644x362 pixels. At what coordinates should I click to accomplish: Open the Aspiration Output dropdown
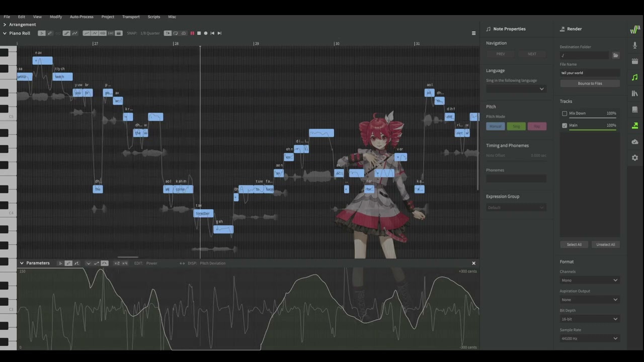pos(590,300)
